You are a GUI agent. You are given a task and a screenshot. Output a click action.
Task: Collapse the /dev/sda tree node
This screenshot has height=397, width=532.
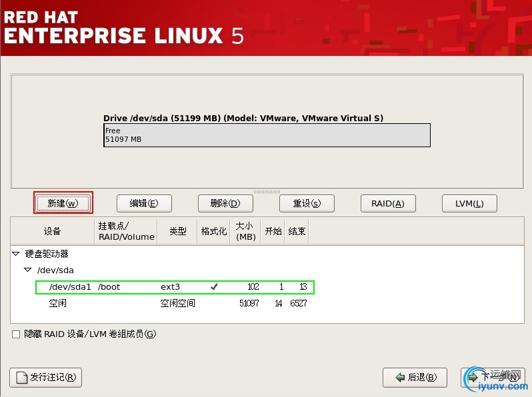pos(28,270)
